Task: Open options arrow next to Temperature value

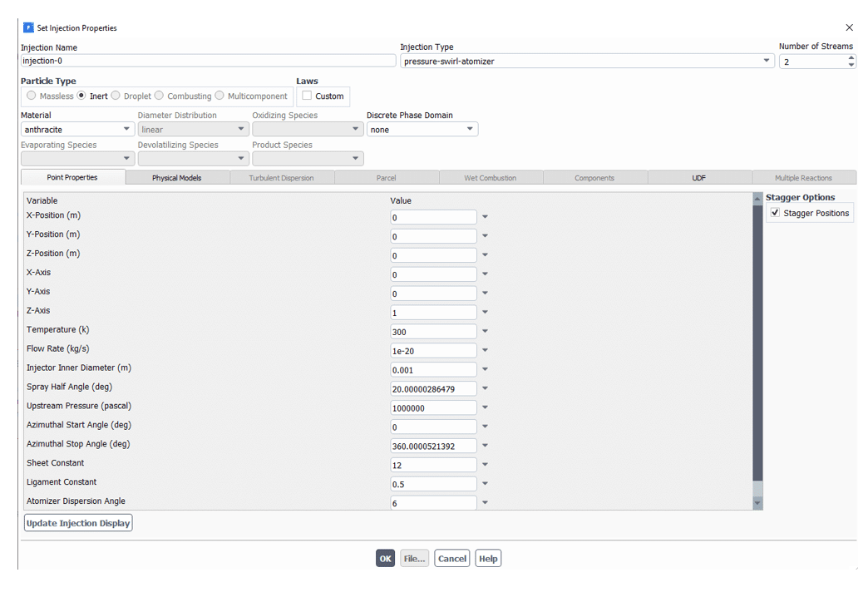Action: 485,332
